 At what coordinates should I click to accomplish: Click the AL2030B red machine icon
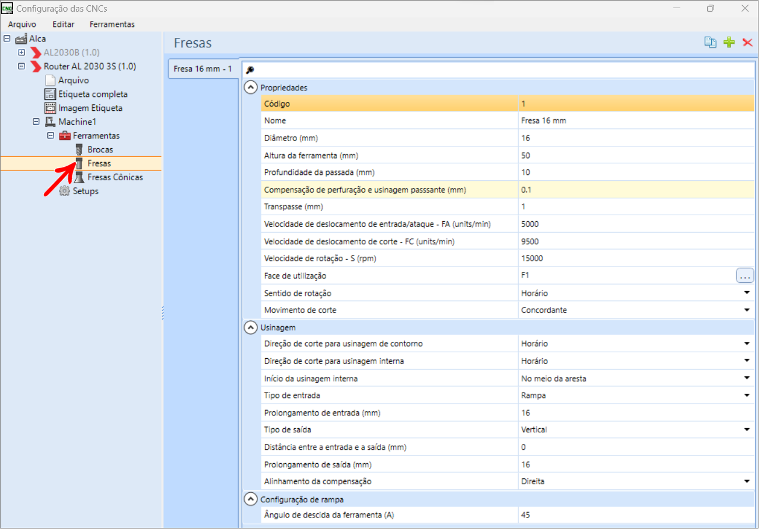36,52
